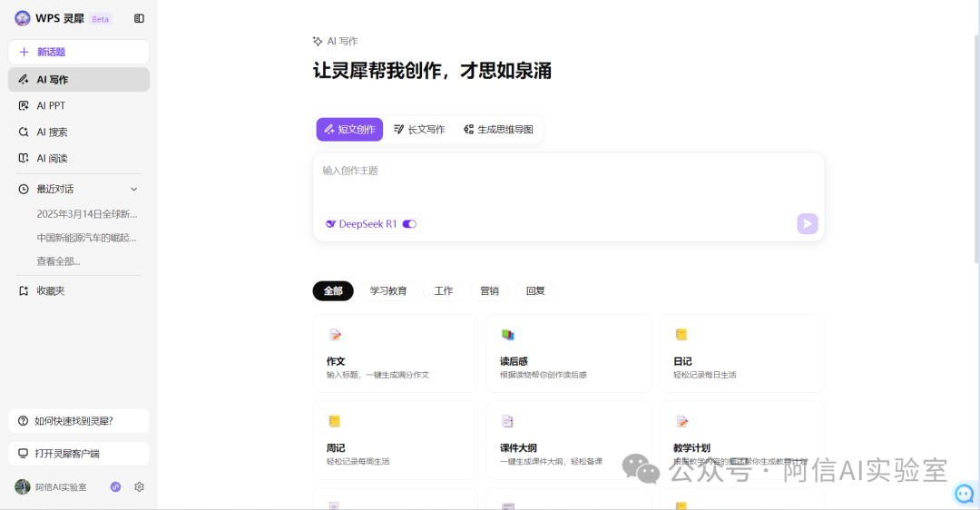Open AI 搜索 in the sidebar
Image resolution: width=980 pixels, height=510 pixels.
tap(79, 132)
